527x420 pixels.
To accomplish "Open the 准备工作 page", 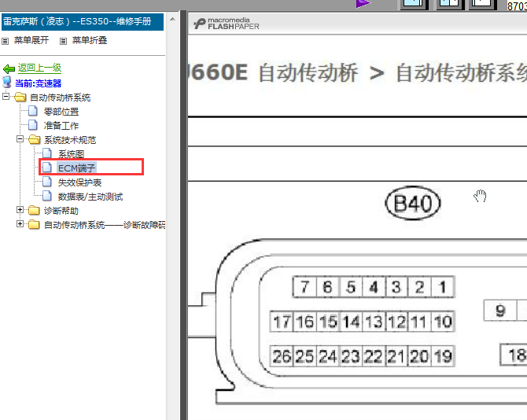I will (x=61, y=126).
